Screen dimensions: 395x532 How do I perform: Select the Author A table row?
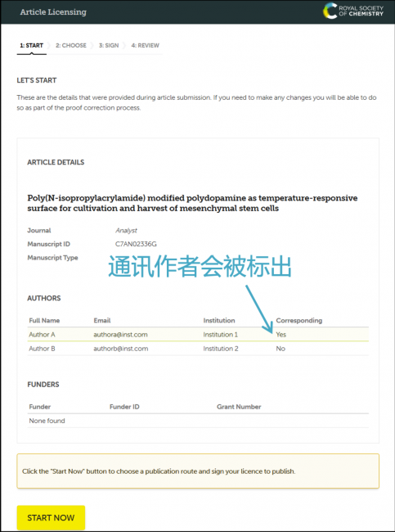click(x=198, y=335)
